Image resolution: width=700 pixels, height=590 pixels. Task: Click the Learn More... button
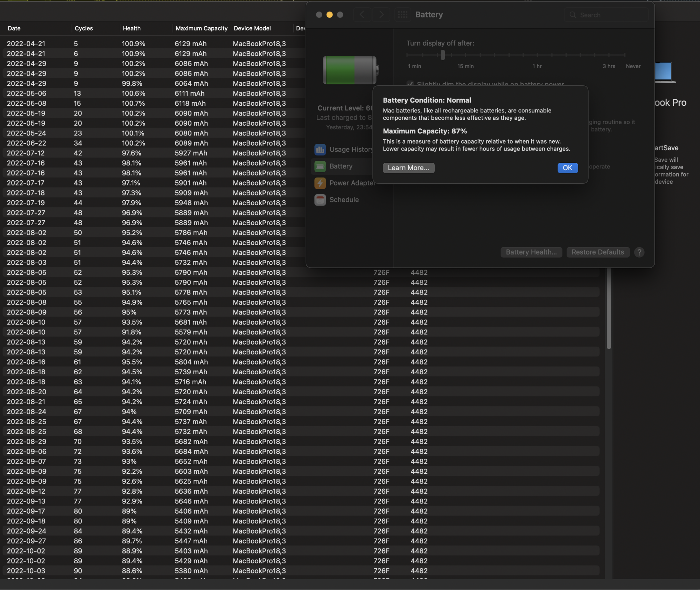pos(408,168)
